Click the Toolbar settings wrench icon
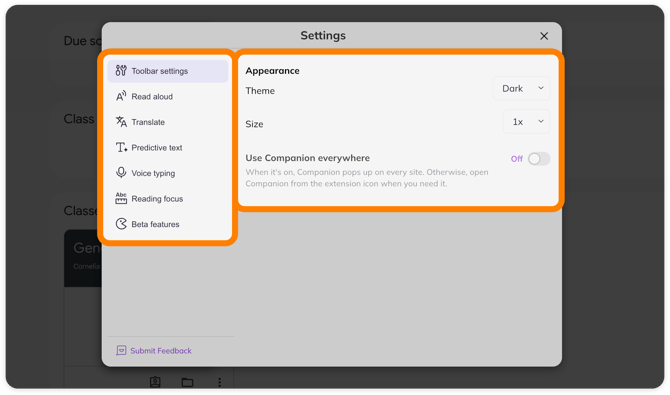 point(121,71)
